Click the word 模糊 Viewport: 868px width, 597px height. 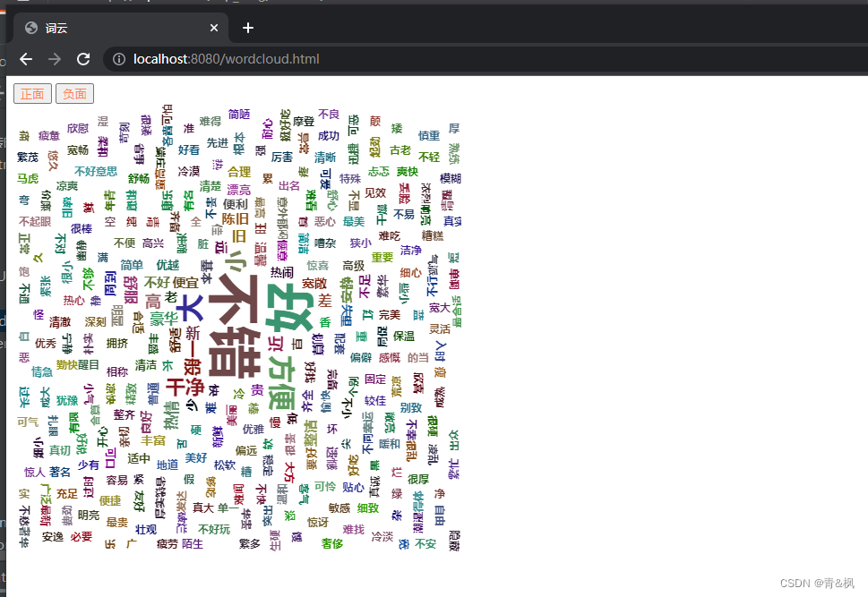click(x=450, y=179)
